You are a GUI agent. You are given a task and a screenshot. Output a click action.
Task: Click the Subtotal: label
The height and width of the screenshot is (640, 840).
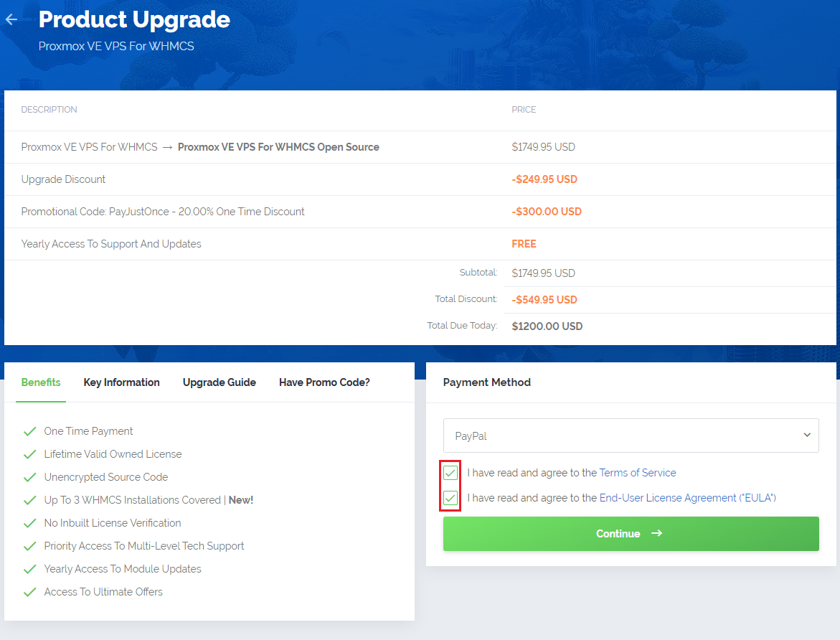[478, 273]
